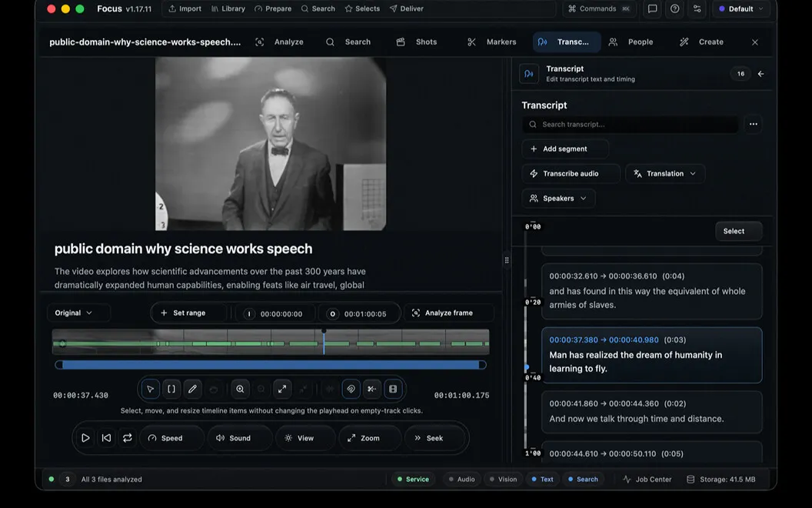Click the panel divider grip handle
The width and height of the screenshot is (812, 508).
coord(507,260)
